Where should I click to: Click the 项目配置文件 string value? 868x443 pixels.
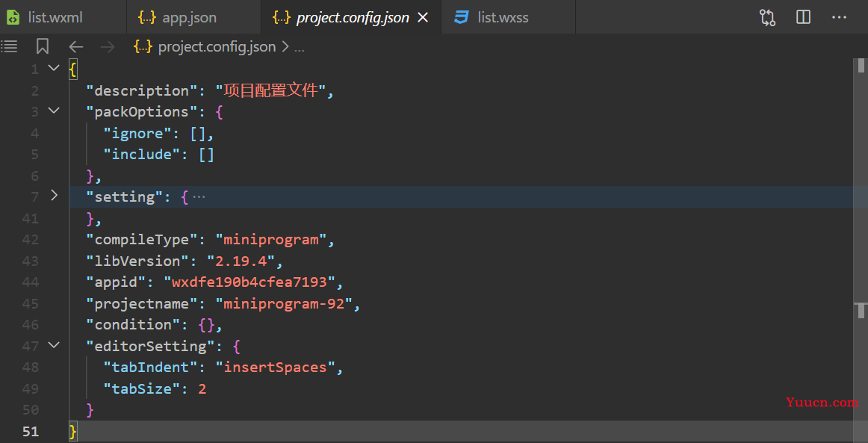click(x=270, y=90)
